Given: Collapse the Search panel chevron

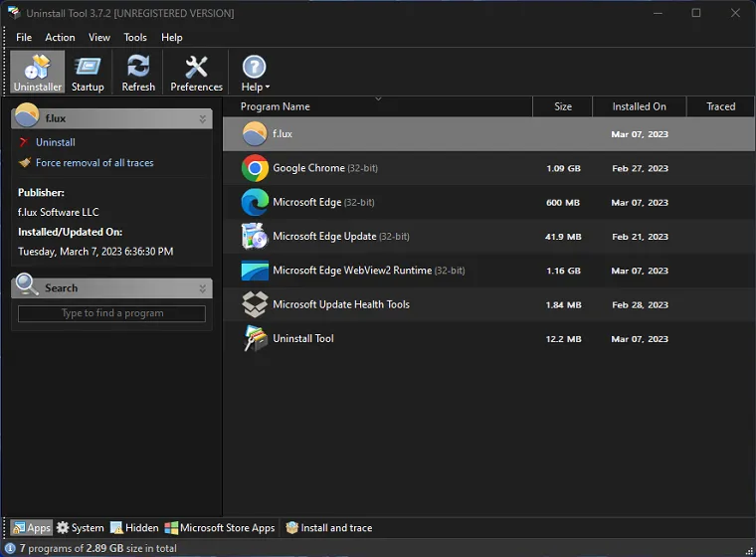Looking at the screenshot, I should [x=203, y=288].
